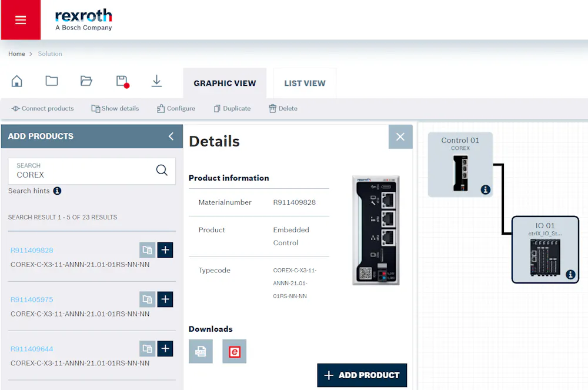Viewport: 588px width, 390px height.
Task: Open the red hamburger menu
Action: tap(21, 19)
